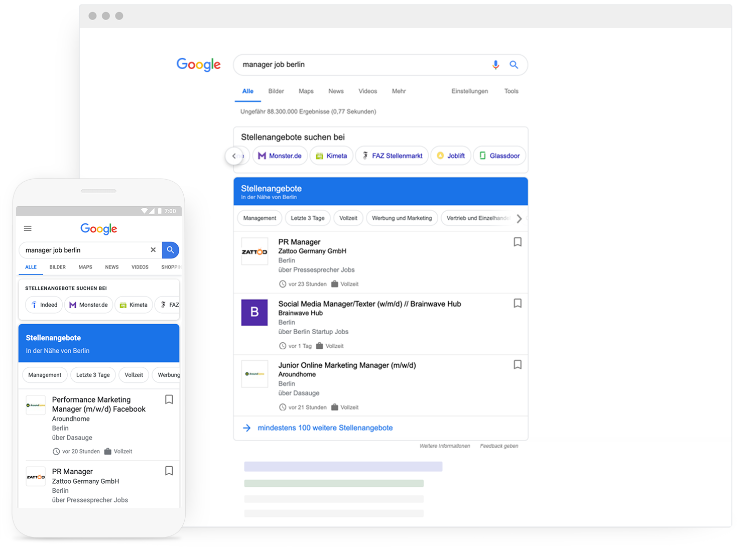The width and height of the screenshot is (756, 551).
Task: Click the blue Stellenangebote header on desktop
Action: click(381, 192)
